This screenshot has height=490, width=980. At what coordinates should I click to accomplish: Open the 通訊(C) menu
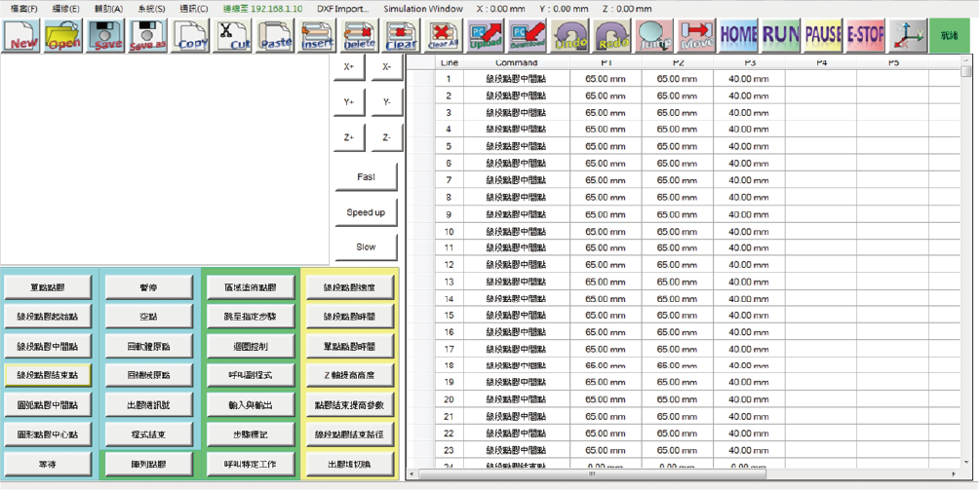tap(194, 9)
